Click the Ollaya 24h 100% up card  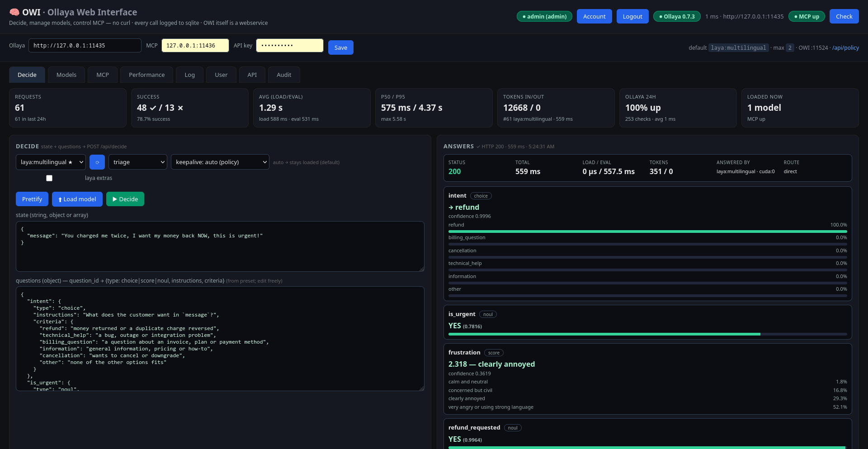(678, 108)
